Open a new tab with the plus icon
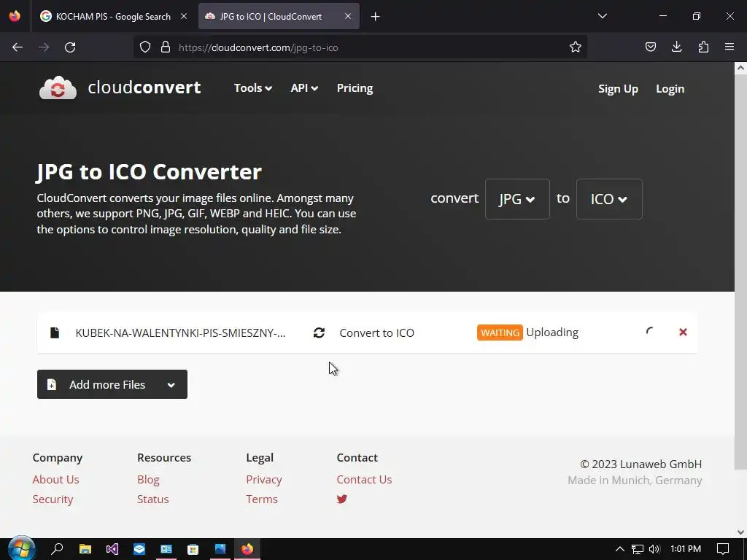The height and width of the screenshot is (560, 747). pos(376,17)
